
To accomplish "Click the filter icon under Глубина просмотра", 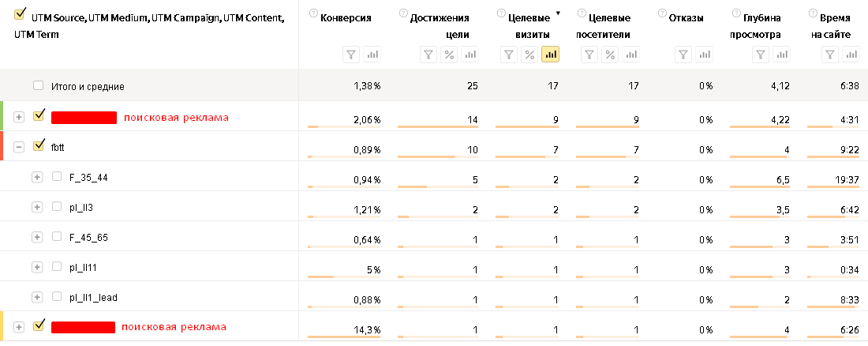I will (x=761, y=55).
